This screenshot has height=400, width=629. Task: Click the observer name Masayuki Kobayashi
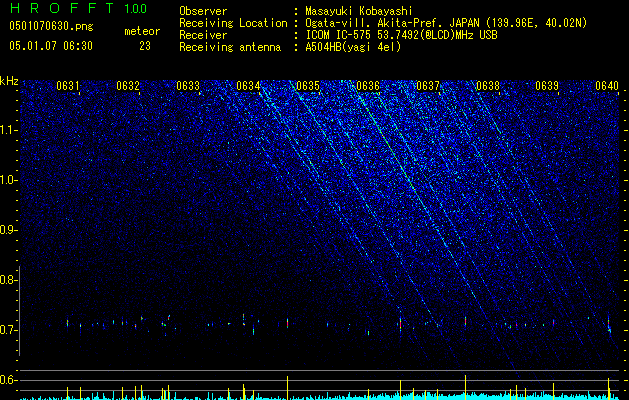pos(359,11)
